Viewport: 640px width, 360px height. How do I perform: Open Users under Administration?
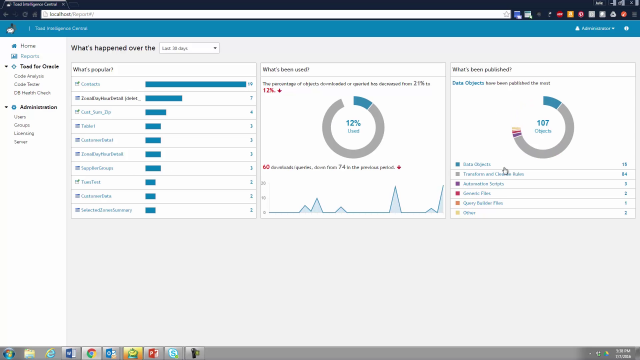(20, 117)
